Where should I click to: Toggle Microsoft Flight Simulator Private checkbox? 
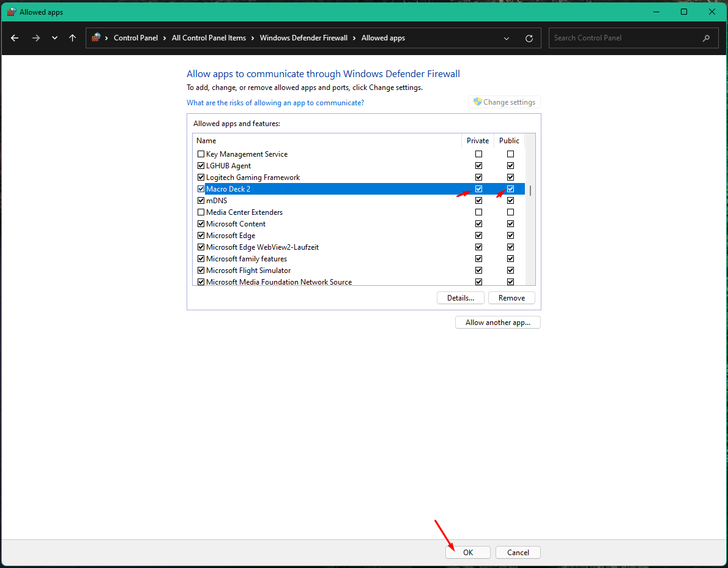[x=478, y=271]
